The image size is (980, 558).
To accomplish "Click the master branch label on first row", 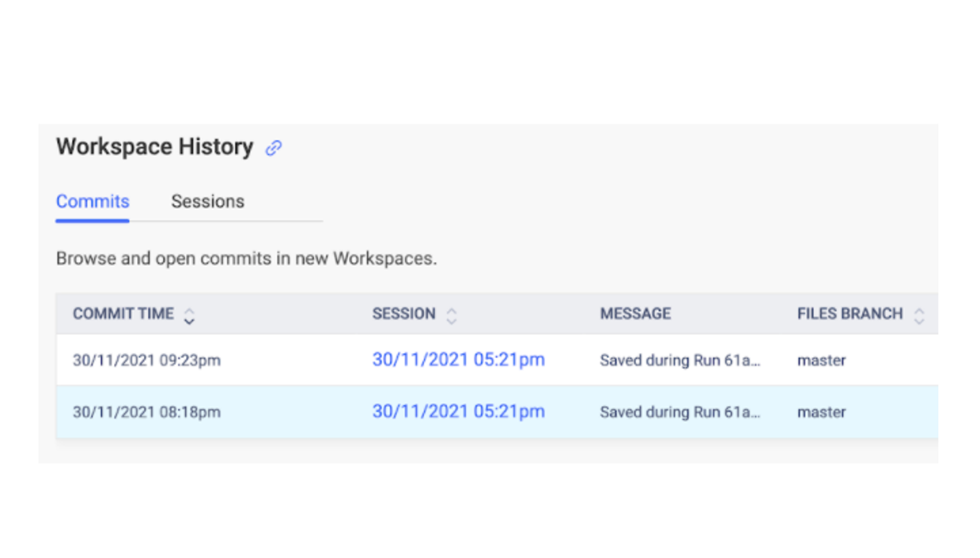I will point(821,360).
